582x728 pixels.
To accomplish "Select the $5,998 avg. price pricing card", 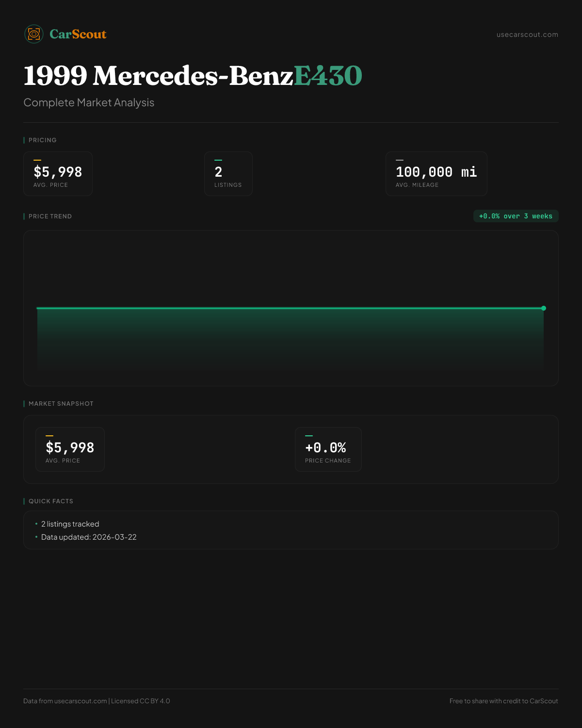I will coord(58,174).
